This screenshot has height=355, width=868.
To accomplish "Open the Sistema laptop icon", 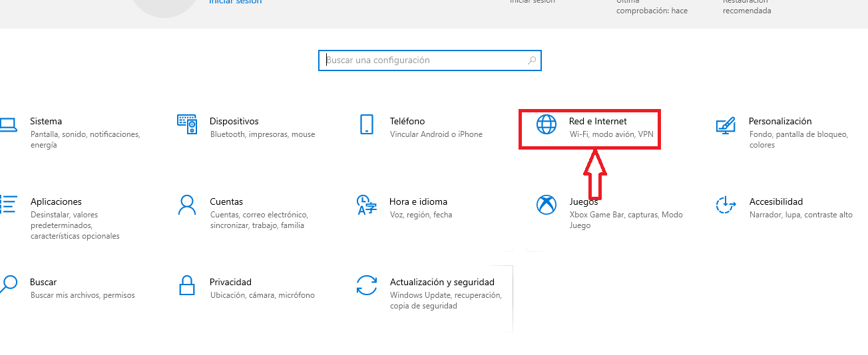I will 7,125.
